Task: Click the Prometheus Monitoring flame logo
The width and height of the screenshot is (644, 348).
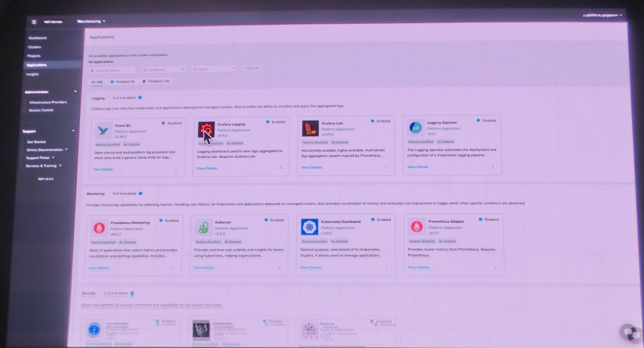Action: [99, 228]
